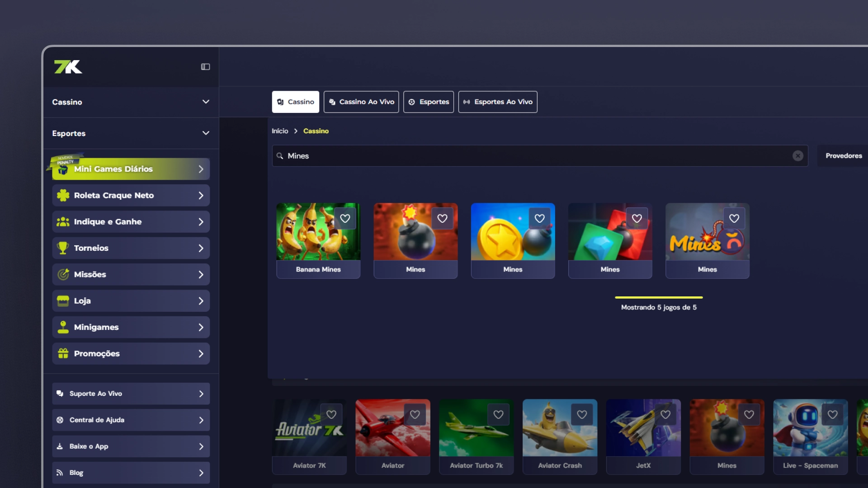Click the Missões target icon
Viewport: 868px width, 488px height.
(x=63, y=274)
